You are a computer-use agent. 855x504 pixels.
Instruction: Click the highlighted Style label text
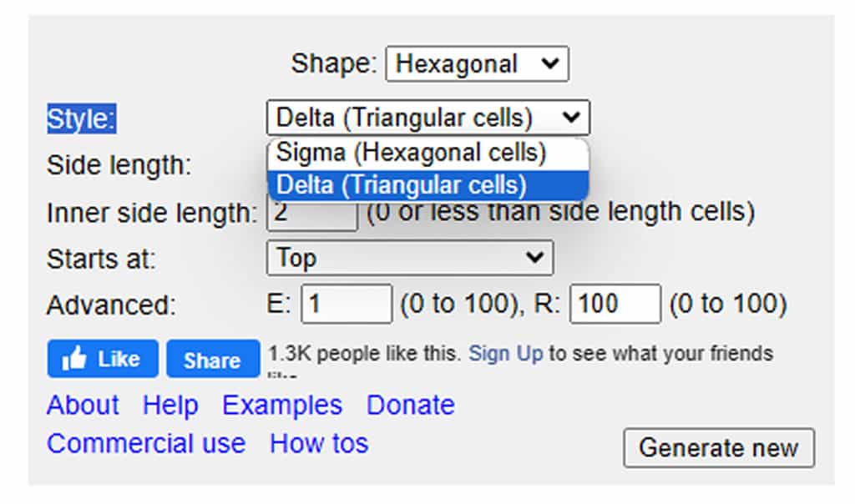pyautogui.click(x=81, y=118)
